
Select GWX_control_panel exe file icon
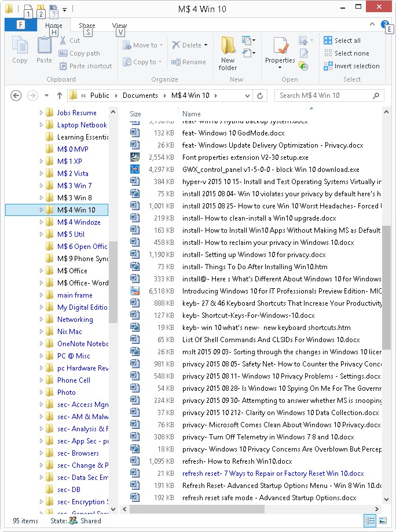[x=135, y=169]
